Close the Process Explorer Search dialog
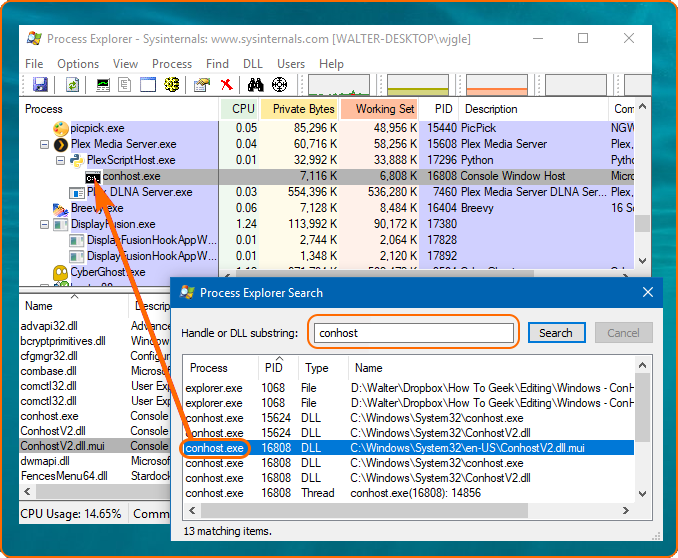 [x=647, y=292]
